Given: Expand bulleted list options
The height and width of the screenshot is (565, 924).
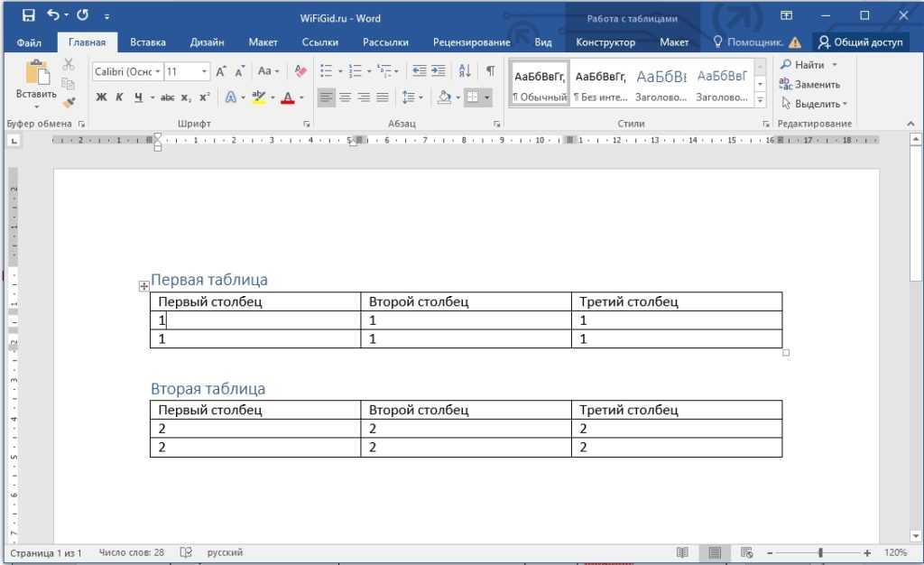Looking at the screenshot, I should point(340,71).
